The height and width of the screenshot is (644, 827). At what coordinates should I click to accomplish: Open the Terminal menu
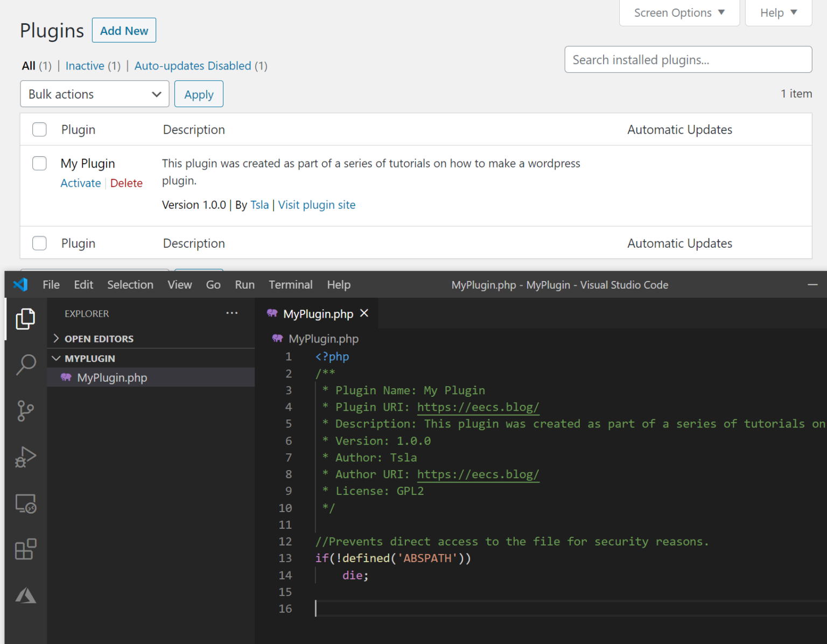(x=290, y=285)
